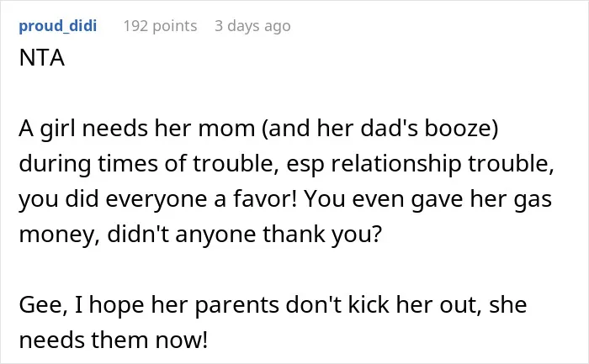Click the words 'You even gave her gas'
The width and height of the screenshot is (589, 364).
click(427, 199)
